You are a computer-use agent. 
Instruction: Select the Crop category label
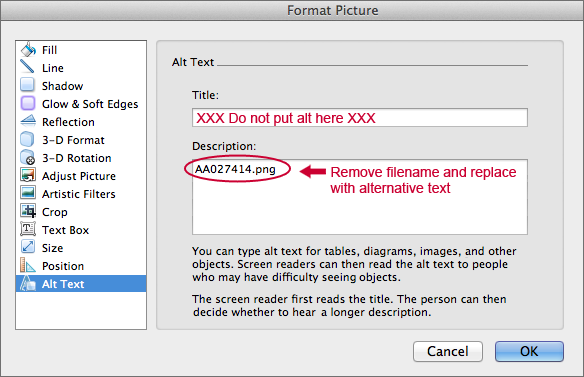point(55,212)
